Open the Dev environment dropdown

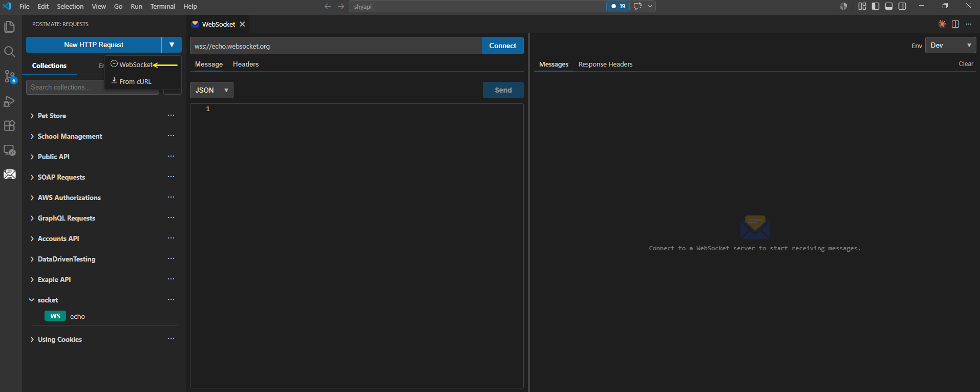pos(951,45)
